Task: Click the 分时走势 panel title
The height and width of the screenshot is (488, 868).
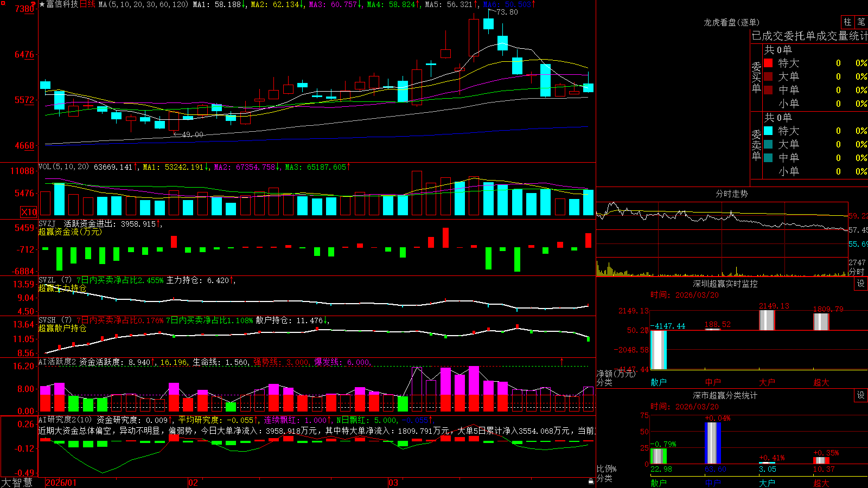Action: click(731, 194)
